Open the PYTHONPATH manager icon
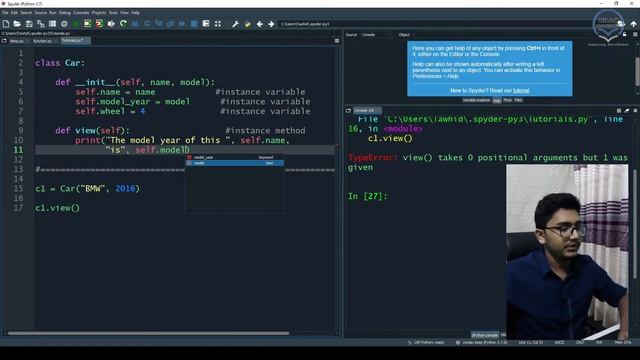The height and width of the screenshot is (360, 640). tap(247, 24)
